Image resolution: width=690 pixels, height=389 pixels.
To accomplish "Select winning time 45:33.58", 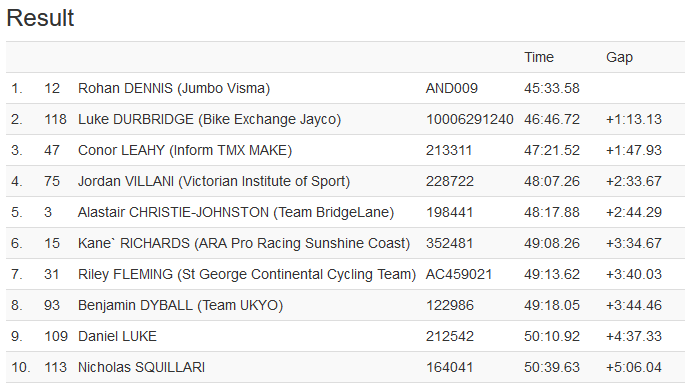I will coord(552,88).
